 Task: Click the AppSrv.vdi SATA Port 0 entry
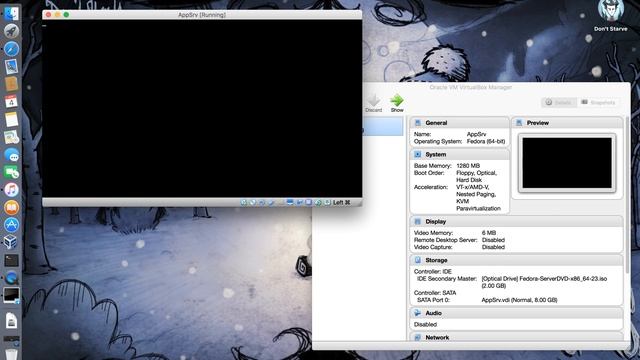point(519,300)
